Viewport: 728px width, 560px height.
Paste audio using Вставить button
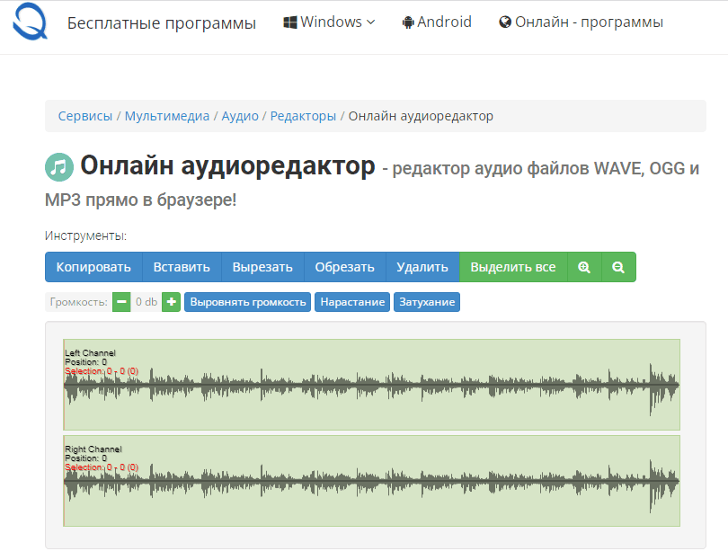182,267
